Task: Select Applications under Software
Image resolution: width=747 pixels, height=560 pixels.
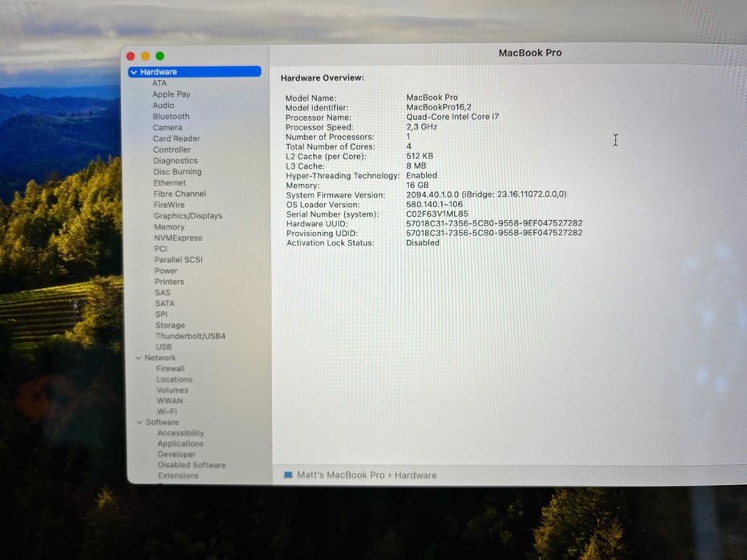Action: pos(181,444)
